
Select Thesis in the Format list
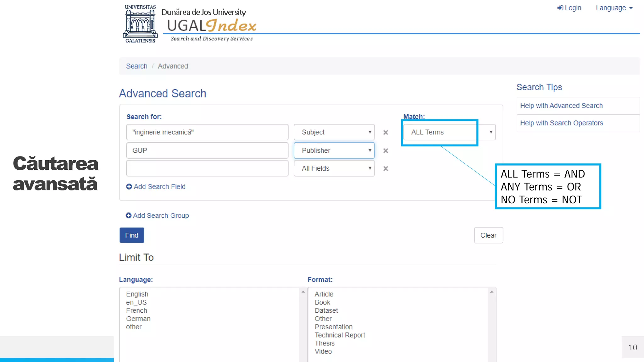tap(325, 343)
